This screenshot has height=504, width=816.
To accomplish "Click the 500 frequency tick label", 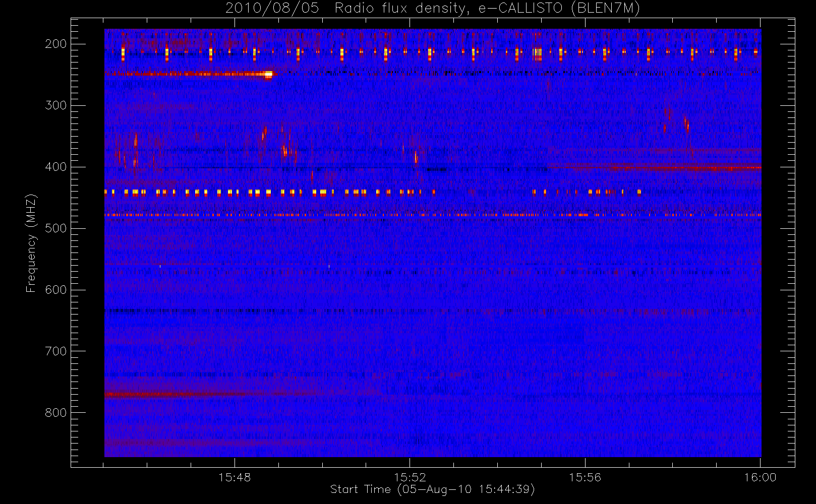I will pos(56,228).
